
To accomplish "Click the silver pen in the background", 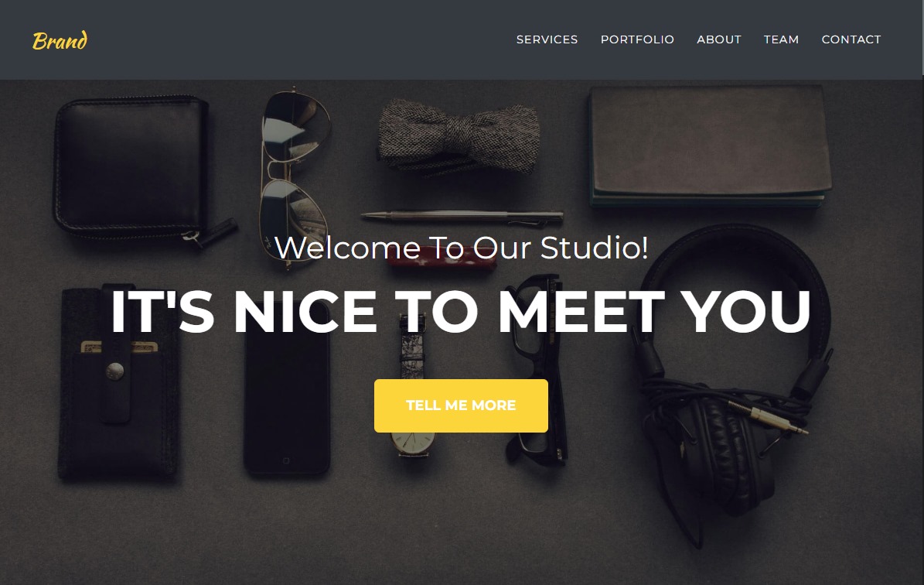I will [462, 217].
